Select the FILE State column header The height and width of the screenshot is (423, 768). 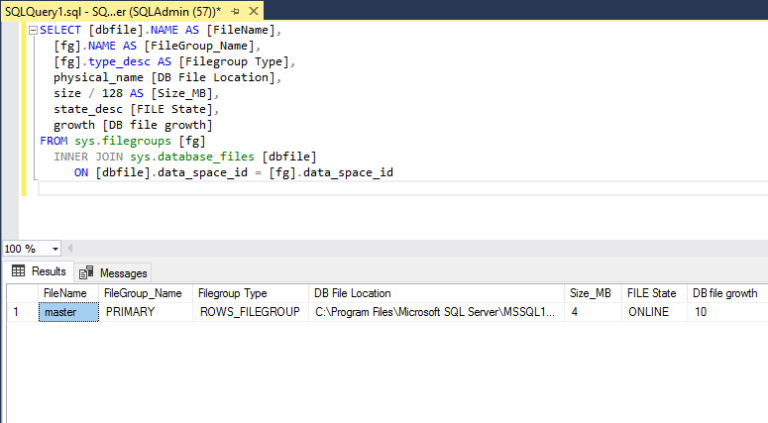[654, 293]
